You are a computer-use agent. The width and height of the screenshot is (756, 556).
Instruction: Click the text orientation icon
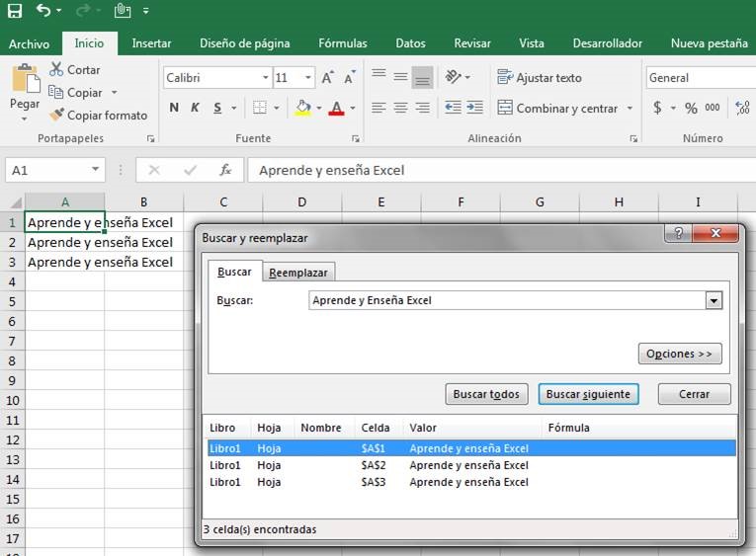click(x=454, y=76)
